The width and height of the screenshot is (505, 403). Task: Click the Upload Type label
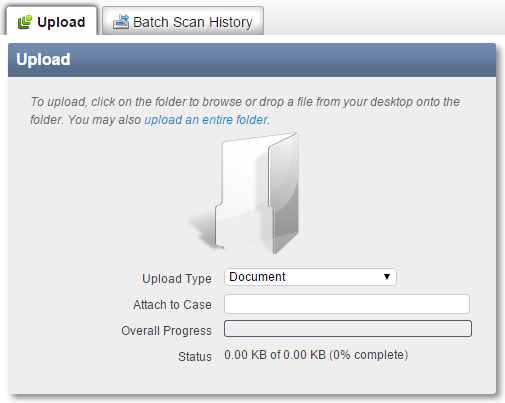tap(177, 279)
